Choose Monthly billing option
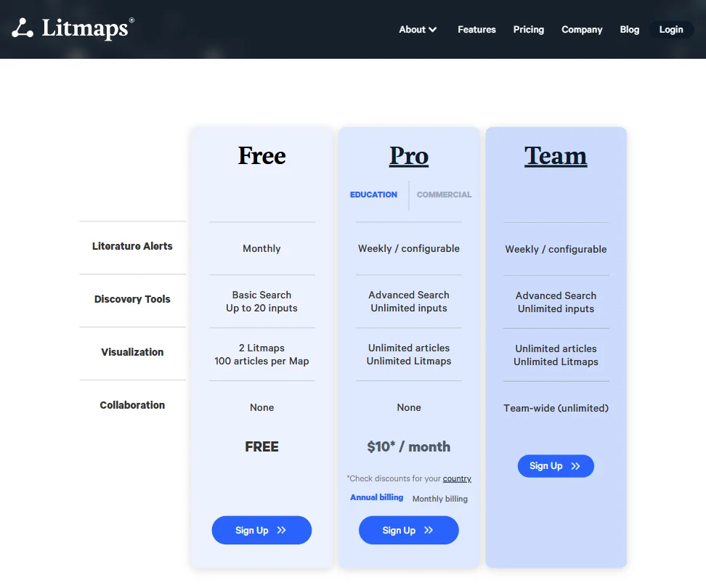 440,499
